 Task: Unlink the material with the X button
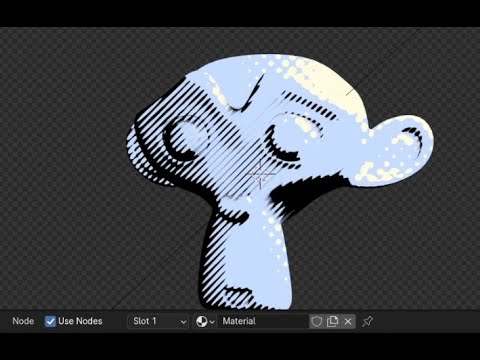348,321
